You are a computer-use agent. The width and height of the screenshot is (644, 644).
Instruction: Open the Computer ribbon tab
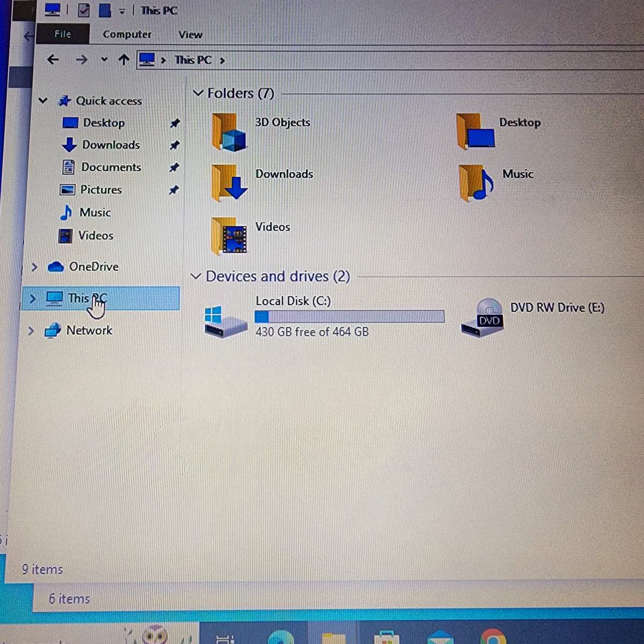(x=127, y=34)
